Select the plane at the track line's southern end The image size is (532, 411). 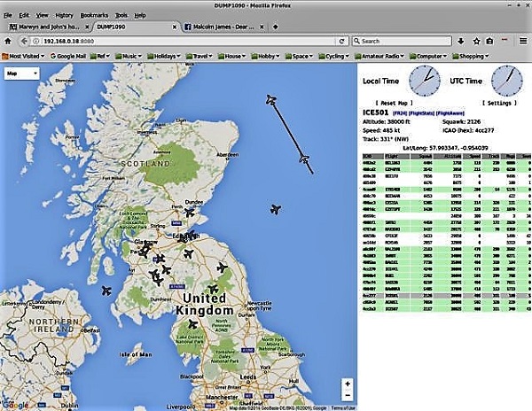[x=304, y=159]
